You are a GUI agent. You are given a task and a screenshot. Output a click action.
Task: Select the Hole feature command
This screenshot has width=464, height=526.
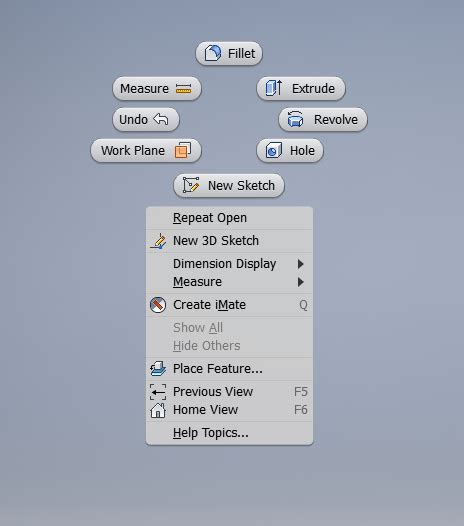pos(290,151)
